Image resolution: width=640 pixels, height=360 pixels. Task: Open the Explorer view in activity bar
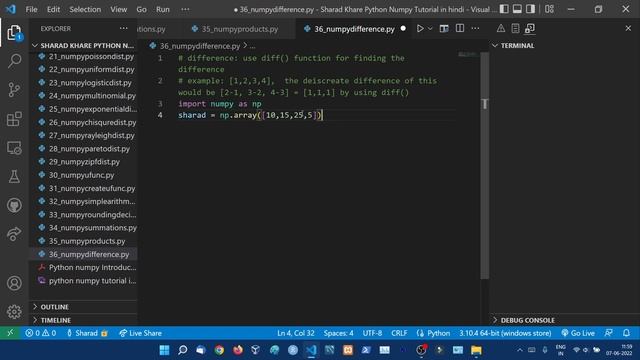(x=14, y=33)
